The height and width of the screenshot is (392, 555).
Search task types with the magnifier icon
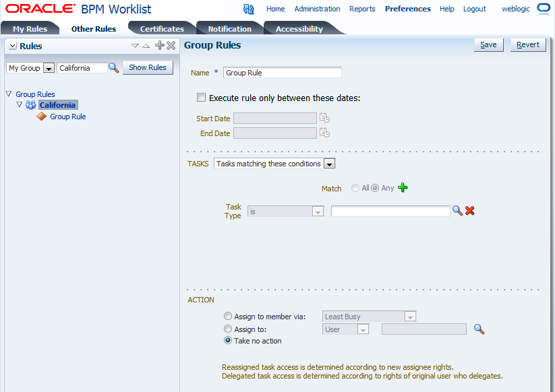coord(457,211)
